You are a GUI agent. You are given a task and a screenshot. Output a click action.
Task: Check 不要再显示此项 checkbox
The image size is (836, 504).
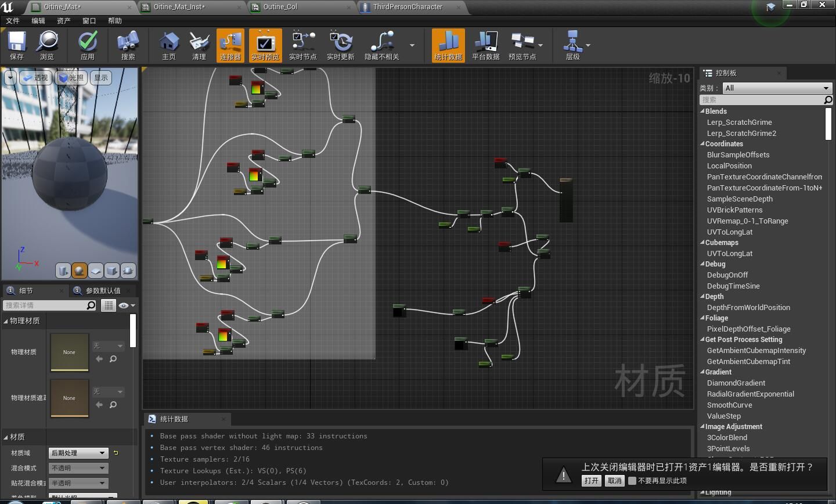click(x=632, y=481)
